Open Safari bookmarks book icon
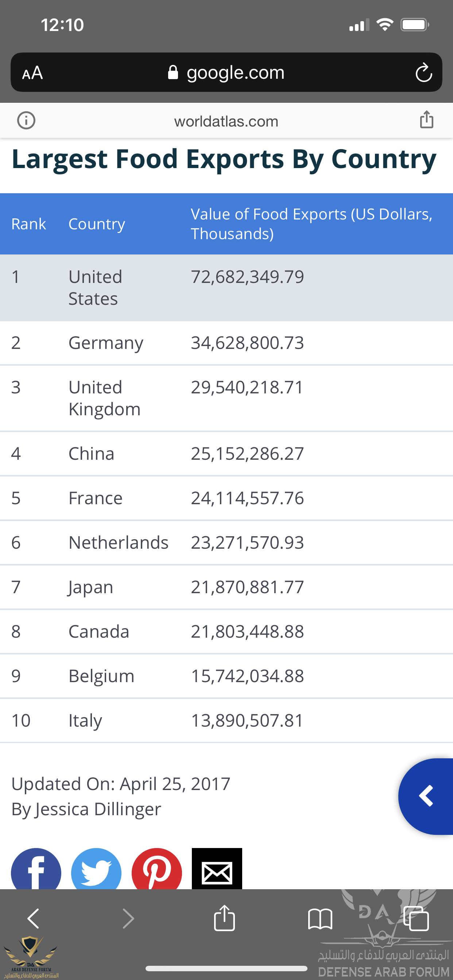The width and height of the screenshot is (453, 980). (x=320, y=918)
